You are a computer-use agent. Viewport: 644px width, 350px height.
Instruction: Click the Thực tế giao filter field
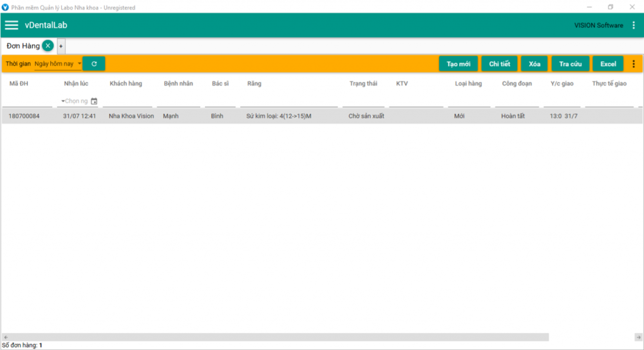[x=609, y=101]
